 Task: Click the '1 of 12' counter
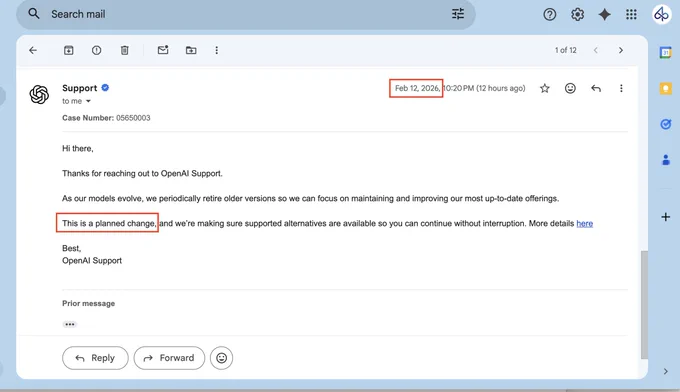[x=566, y=50]
